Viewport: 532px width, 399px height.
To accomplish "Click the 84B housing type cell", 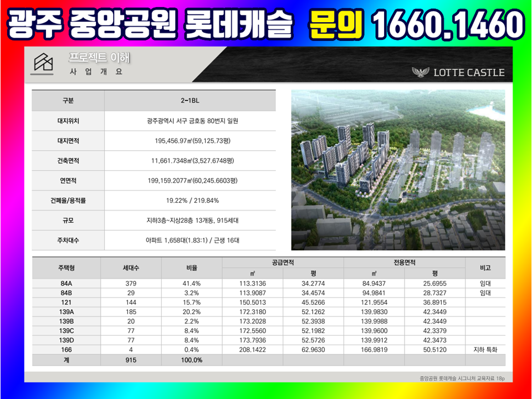I will (x=66, y=293).
